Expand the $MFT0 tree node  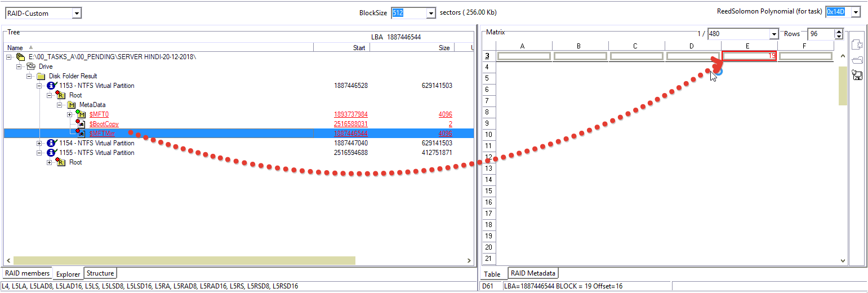pos(70,114)
